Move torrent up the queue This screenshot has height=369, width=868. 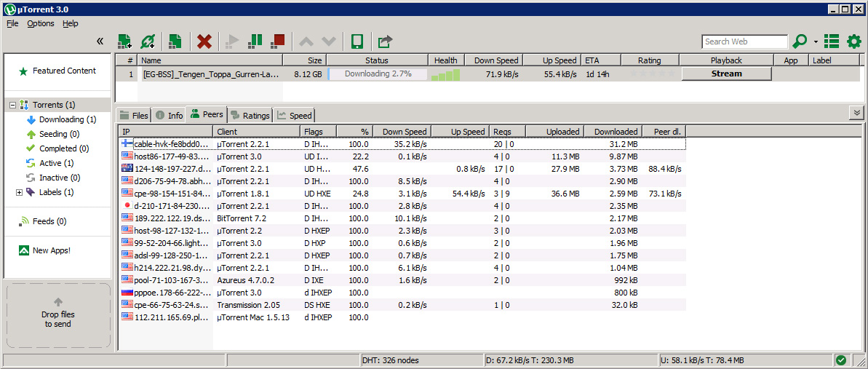point(307,41)
